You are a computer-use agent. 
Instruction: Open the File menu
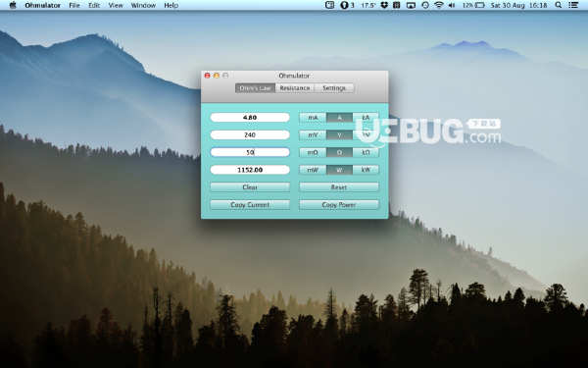point(74,5)
